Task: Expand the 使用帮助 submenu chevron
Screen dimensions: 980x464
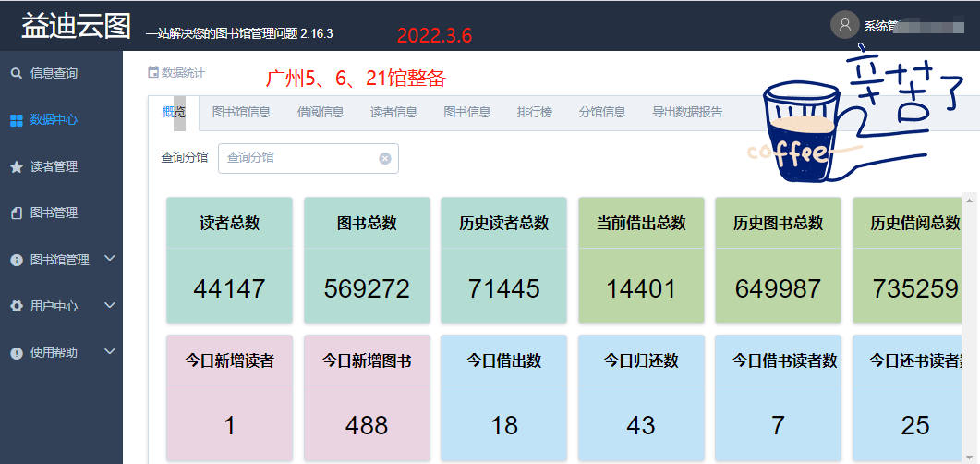Action: click(x=110, y=351)
